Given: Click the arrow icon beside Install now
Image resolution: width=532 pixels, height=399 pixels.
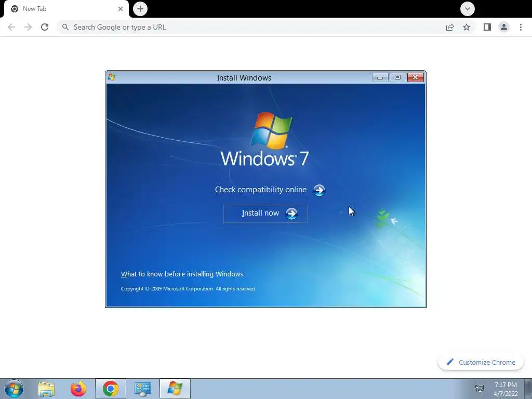Looking at the screenshot, I should click(291, 214).
